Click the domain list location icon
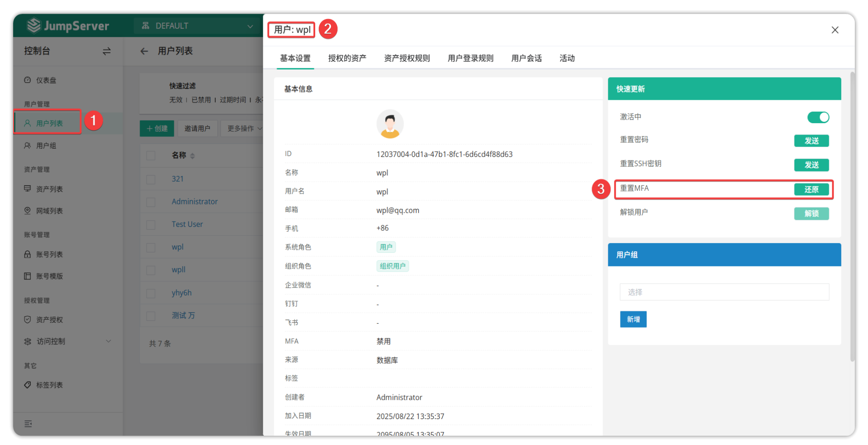Image resolution: width=868 pixels, height=445 pixels. click(x=28, y=211)
